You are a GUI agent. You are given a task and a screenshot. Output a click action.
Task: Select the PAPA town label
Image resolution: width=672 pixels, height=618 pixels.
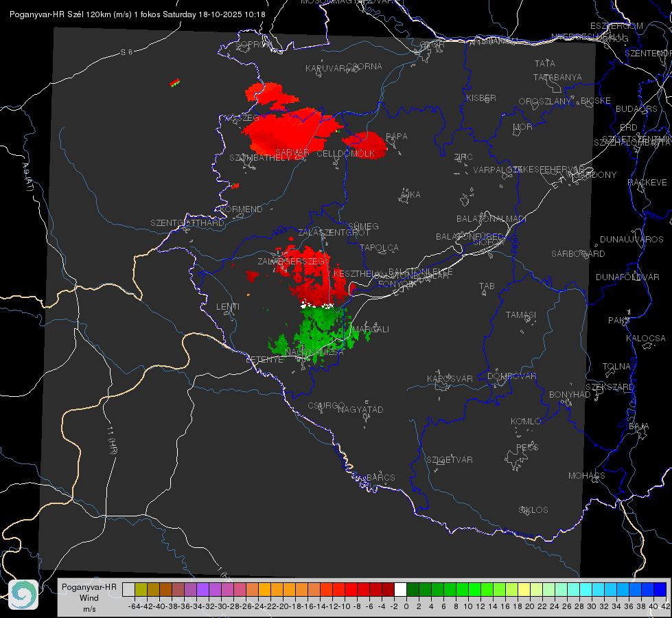[397, 137]
